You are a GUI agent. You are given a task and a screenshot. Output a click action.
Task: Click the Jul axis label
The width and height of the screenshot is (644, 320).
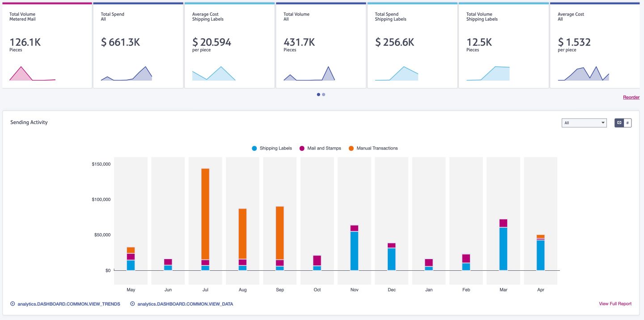[205, 290]
